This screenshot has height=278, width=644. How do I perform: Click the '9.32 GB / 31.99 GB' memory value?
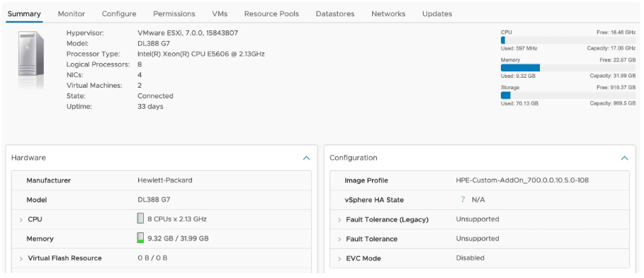pos(178,238)
